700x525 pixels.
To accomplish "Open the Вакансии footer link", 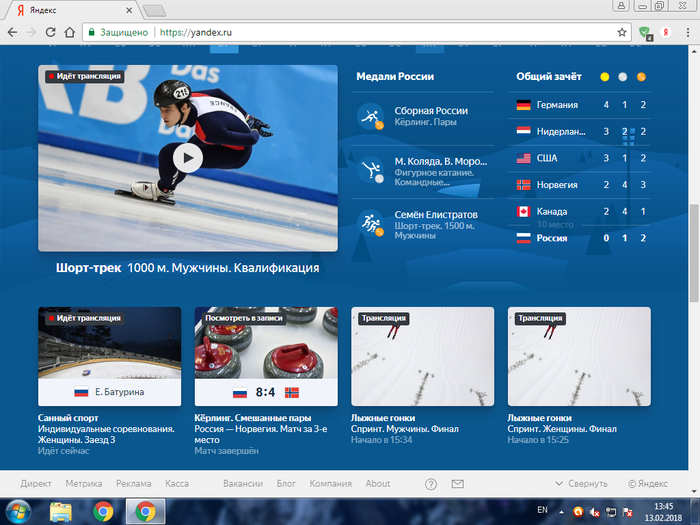I will 243,483.
